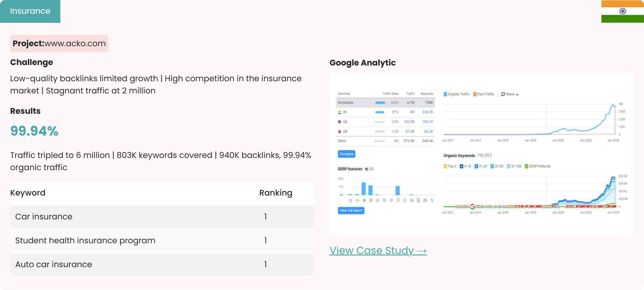Click the US flag icon in countries table
Image resolution: width=644 pixels, height=290 pixels.
coord(339,122)
